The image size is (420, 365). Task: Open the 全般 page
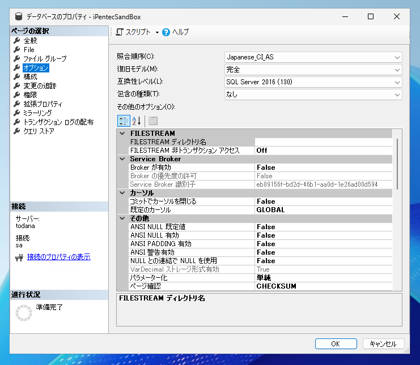click(30, 41)
